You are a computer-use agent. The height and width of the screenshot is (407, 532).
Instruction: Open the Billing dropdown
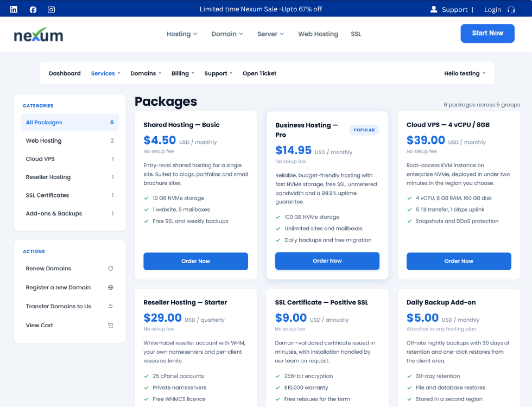point(183,73)
